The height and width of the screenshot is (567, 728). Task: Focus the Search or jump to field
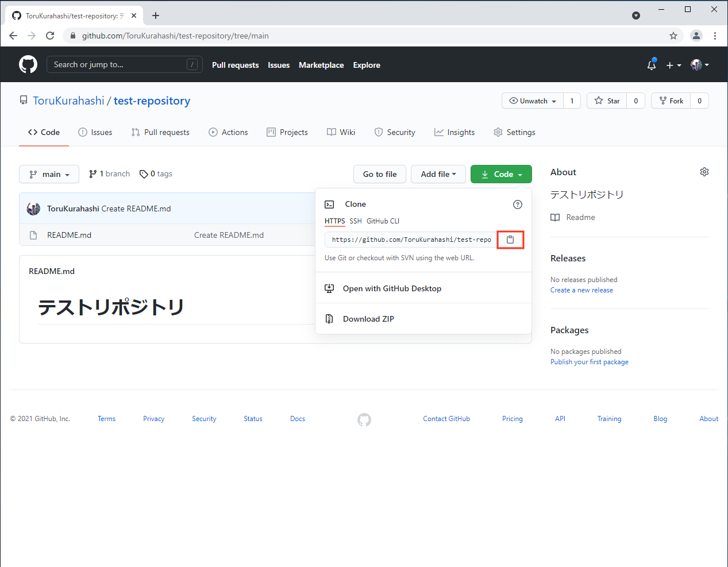[x=125, y=64]
